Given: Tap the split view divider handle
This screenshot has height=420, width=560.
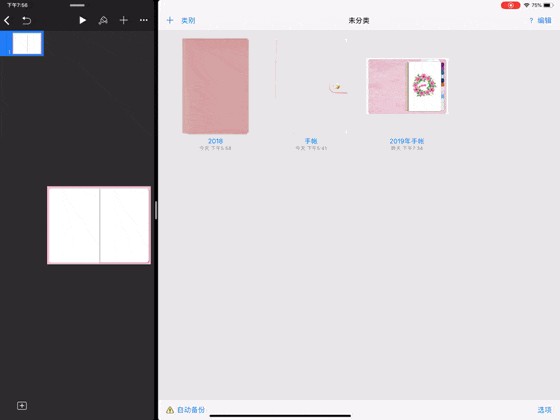Looking at the screenshot, I should coord(156,210).
